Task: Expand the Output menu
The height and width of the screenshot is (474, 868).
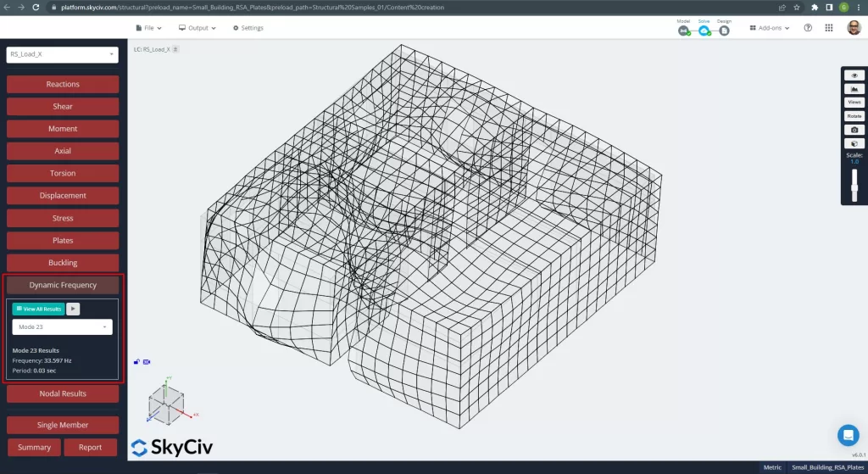Action: click(x=197, y=28)
